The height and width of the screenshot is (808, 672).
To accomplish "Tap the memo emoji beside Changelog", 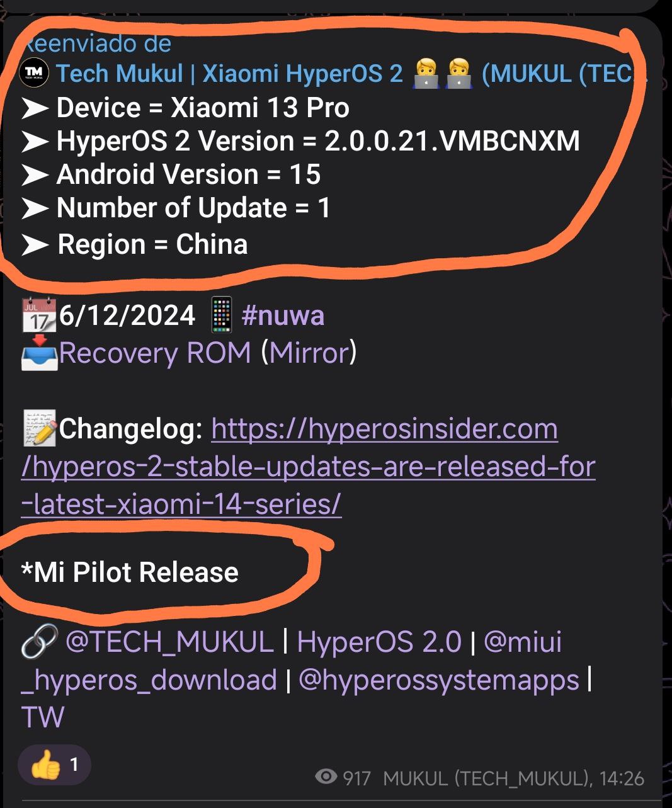I will 39,428.
